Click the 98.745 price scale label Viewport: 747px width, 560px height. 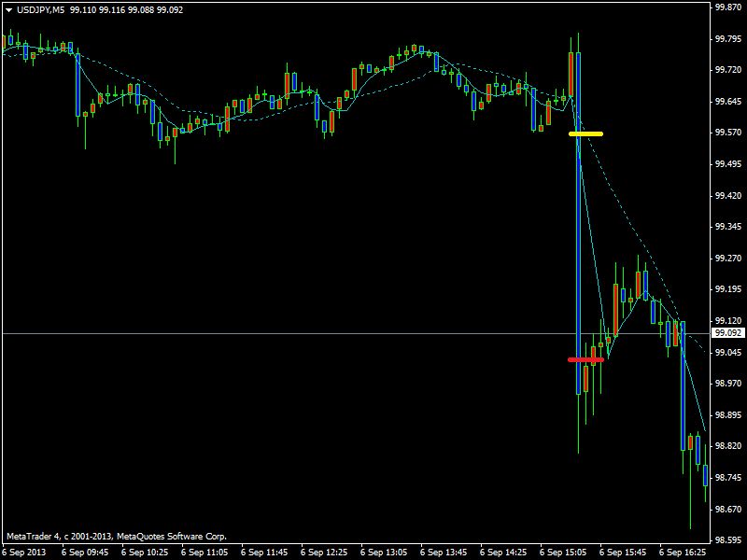(x=728, y=478)
